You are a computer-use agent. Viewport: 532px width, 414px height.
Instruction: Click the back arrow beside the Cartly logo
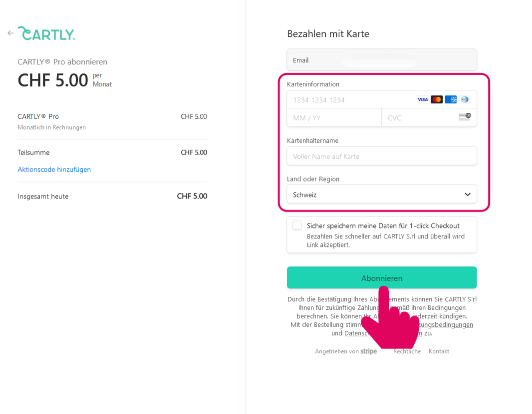click(10, 33)
